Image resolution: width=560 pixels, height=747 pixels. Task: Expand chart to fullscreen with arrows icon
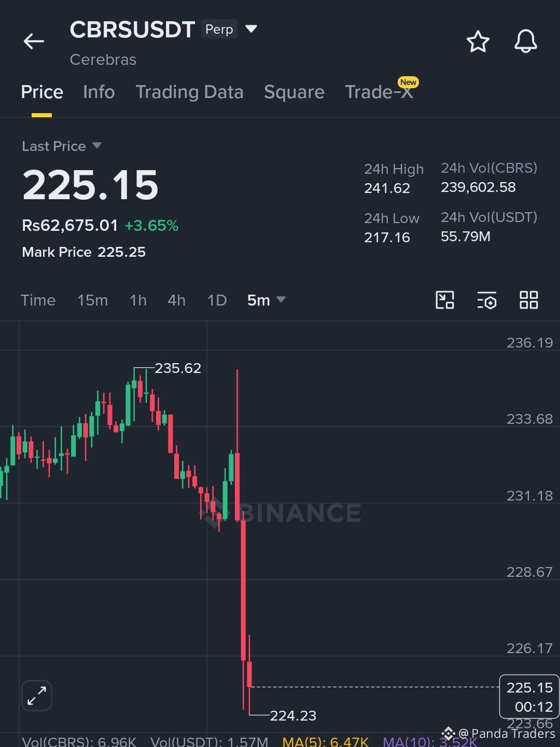[x=37, y=695]
